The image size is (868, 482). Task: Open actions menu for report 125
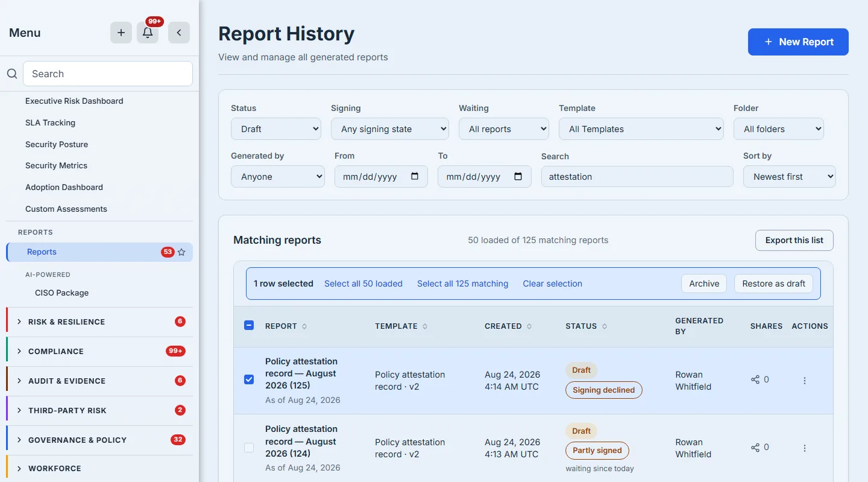coord(805,381)
